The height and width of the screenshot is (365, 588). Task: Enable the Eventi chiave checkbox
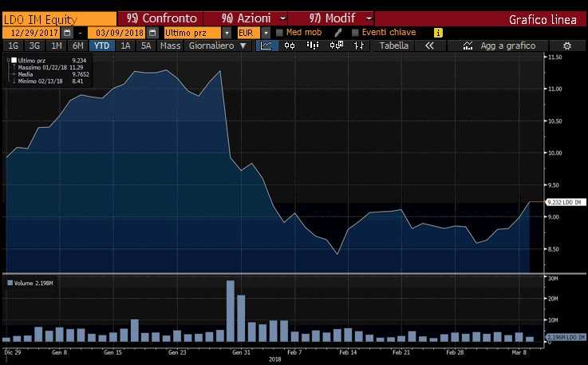pyautogui.click(x=355, y=33)
